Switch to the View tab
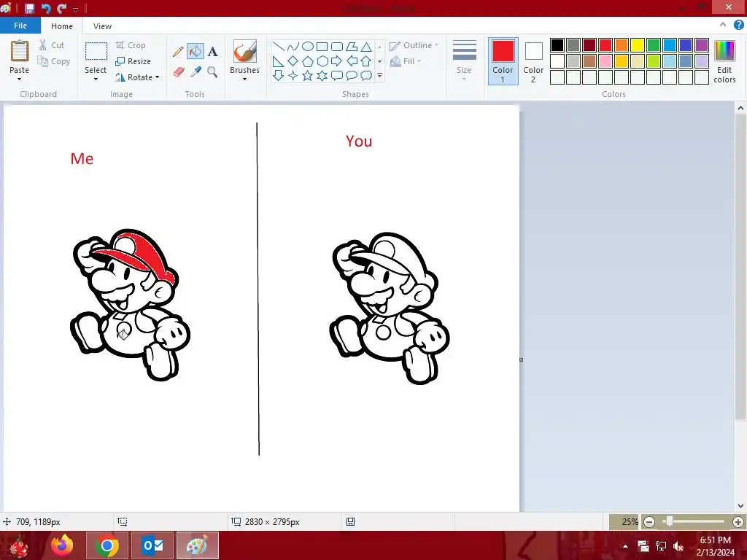Image resolution: width=747 pixels, height=560 pixels. [x=102, y=26]
